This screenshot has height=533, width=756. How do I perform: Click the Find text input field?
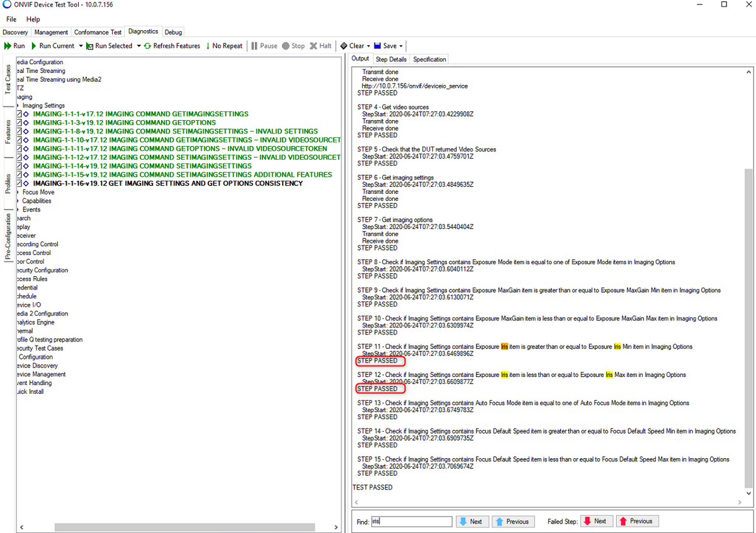(411, 521)
